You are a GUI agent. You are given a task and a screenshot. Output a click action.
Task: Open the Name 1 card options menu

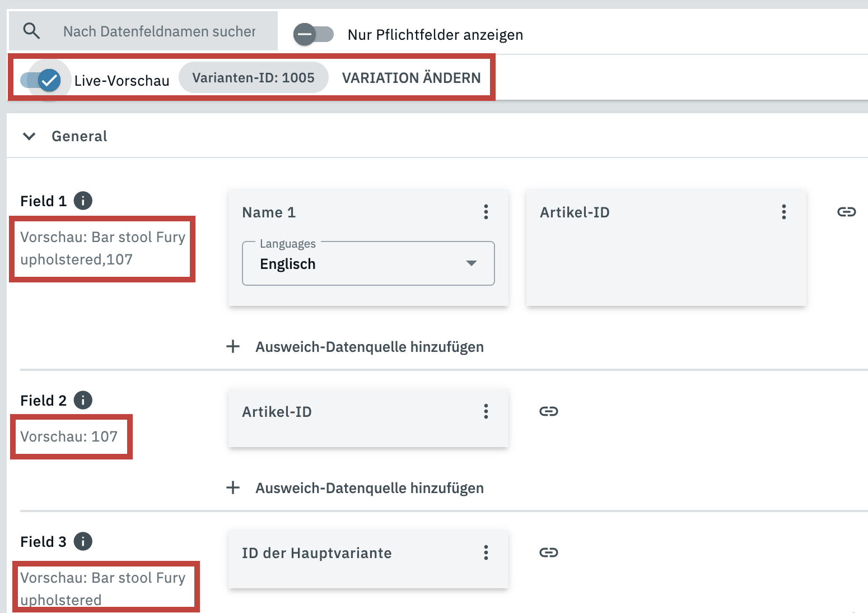[486, 212]
